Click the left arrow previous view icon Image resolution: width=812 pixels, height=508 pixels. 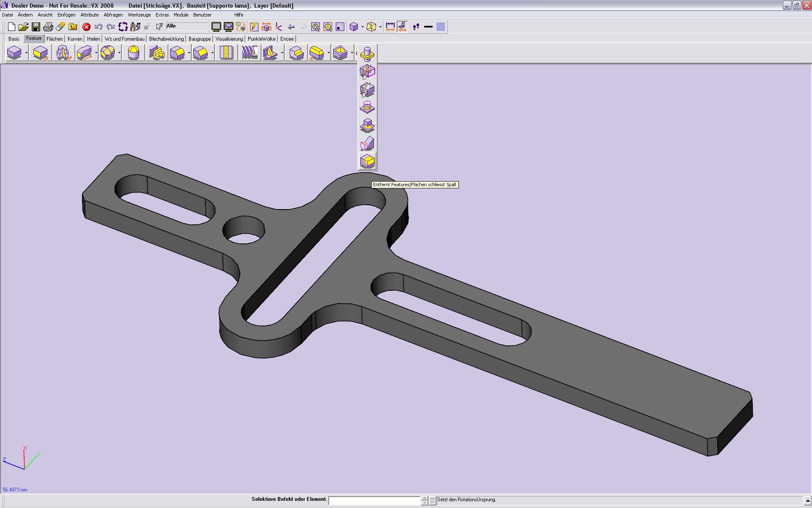[291, 27]
